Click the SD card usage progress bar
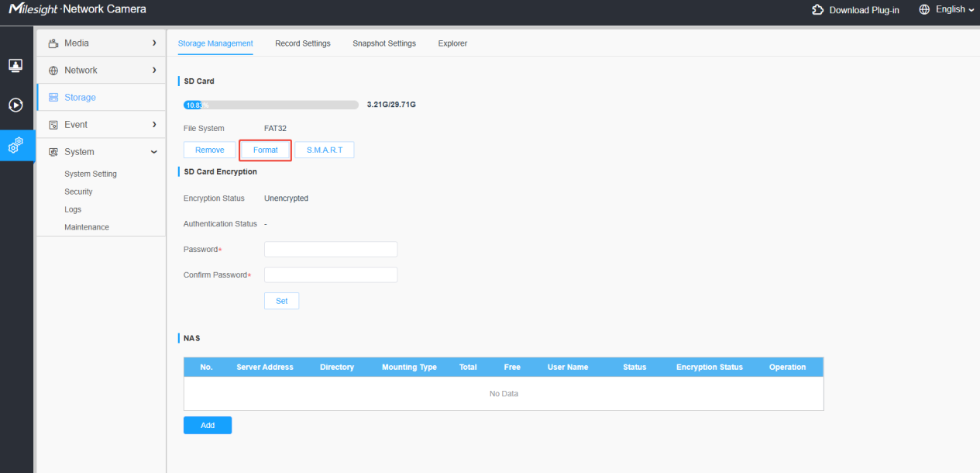The height and width of the screenshot is (473, 980). tap(271, 104)
